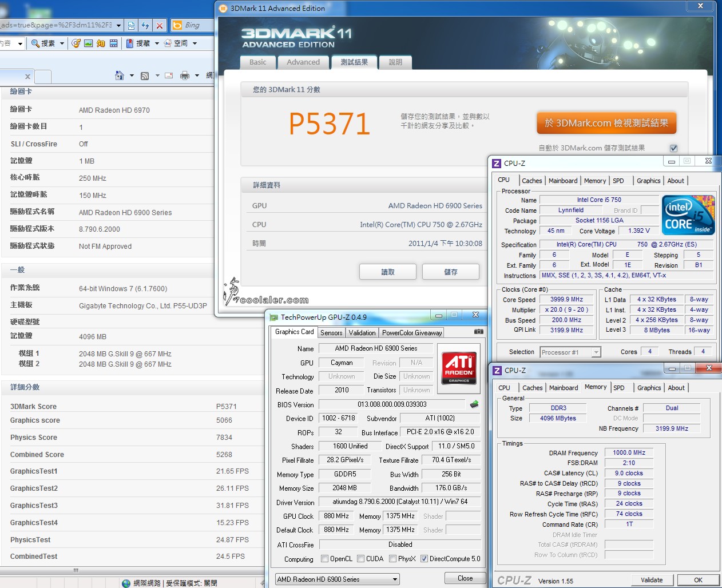
Task: Click the red X stop loading icon
Action: pyautogui.click(x=160, y=25)
